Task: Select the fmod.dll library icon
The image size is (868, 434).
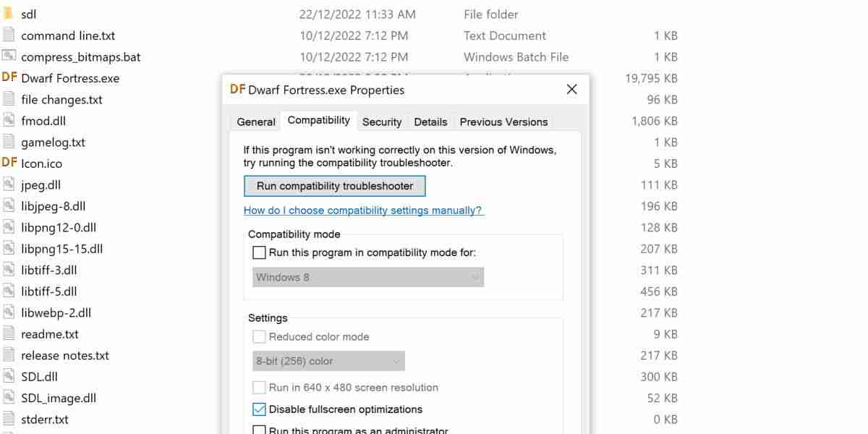Action: coord(9,120)
